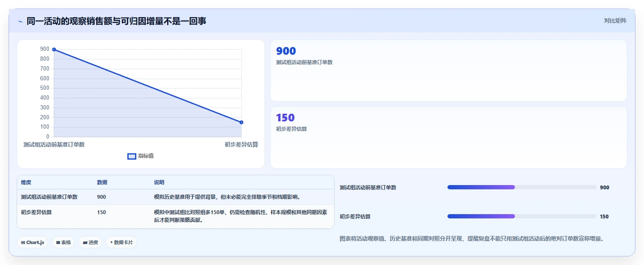
Task: Click the 初步差异估算 progress row label
Action: (x=355, y=217)
